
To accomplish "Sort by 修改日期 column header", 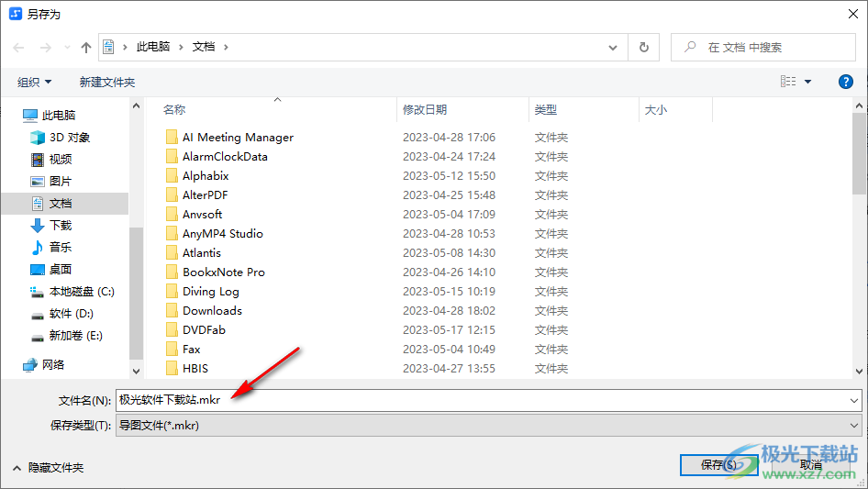I will coord(425,110).
